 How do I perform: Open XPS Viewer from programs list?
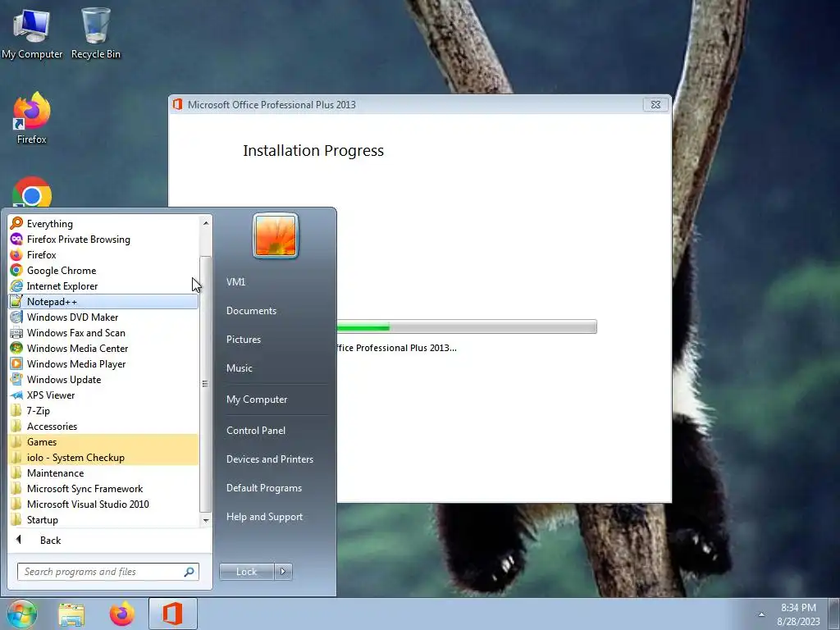(x=103, y=395)
